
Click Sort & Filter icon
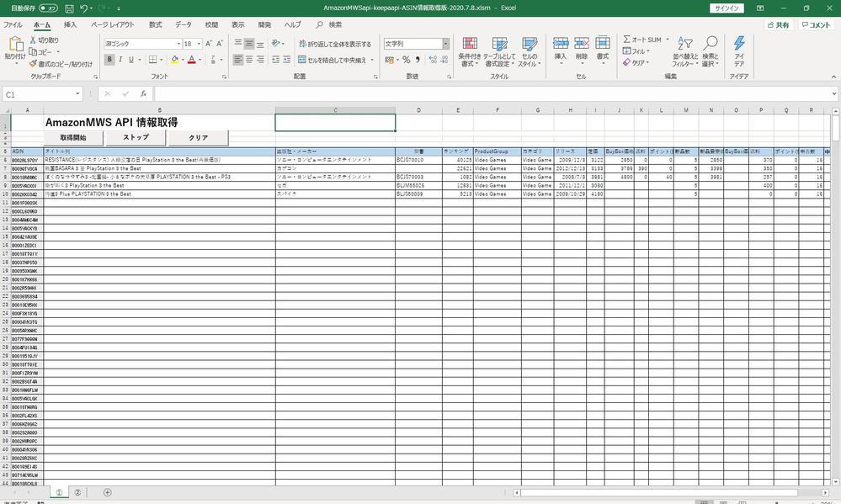point(685,44)
